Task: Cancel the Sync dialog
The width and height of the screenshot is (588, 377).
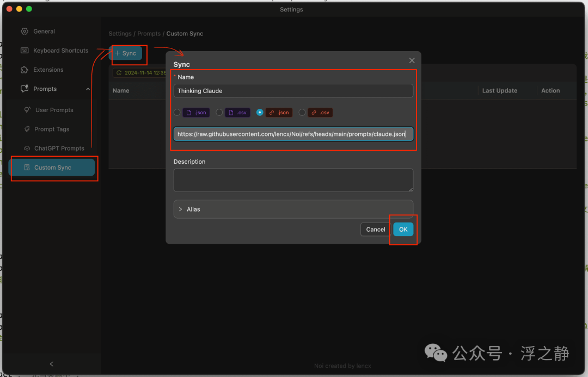Action: pyautogui.click(x=375, y=230)
